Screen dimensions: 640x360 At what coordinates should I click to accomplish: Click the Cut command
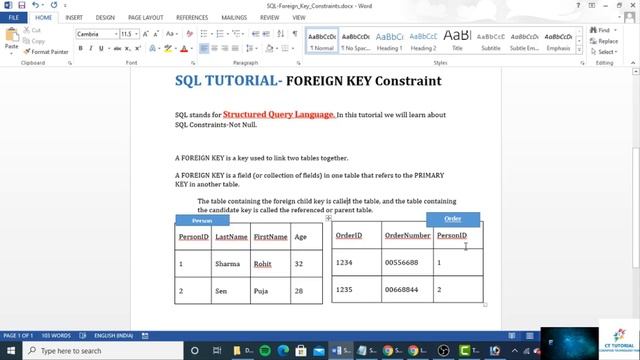(x=32, y=30)
